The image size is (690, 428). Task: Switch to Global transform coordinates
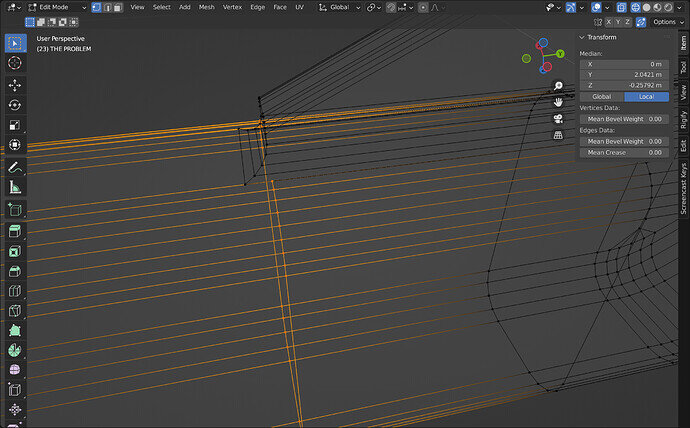[x=602, y=96]
